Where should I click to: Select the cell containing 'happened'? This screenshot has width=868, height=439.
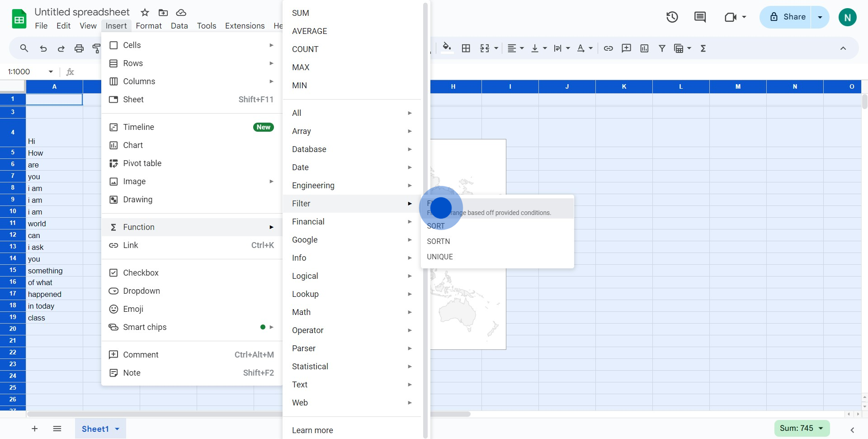(54, 294)
